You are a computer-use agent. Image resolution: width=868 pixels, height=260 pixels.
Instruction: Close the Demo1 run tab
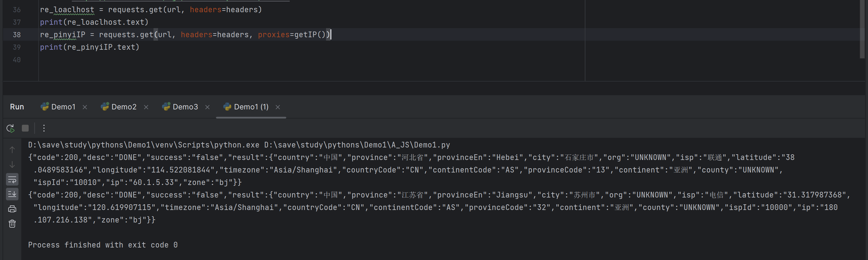(85, 107)
